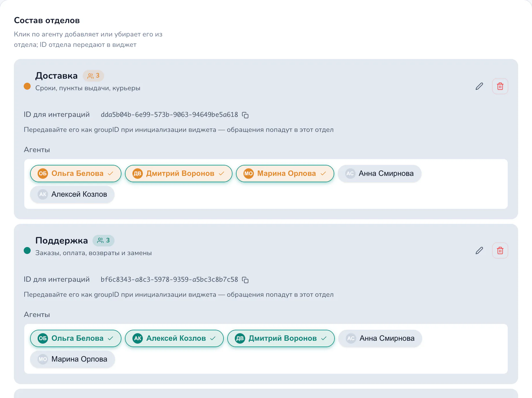This screenshot has width=532, height=398.
Task: Edit the Доставка department with pencil icon
Action: tap(479, 86)
